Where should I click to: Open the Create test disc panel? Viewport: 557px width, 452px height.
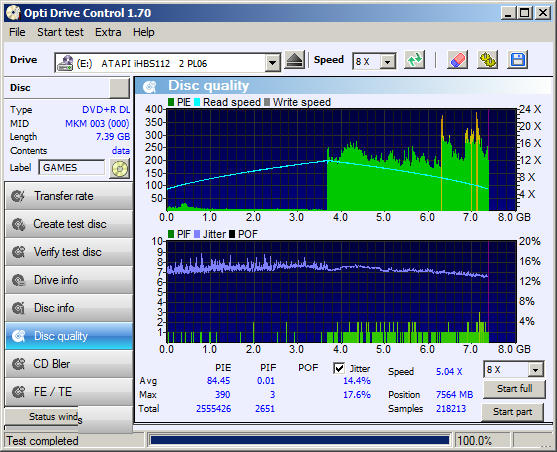pos(69,224)
